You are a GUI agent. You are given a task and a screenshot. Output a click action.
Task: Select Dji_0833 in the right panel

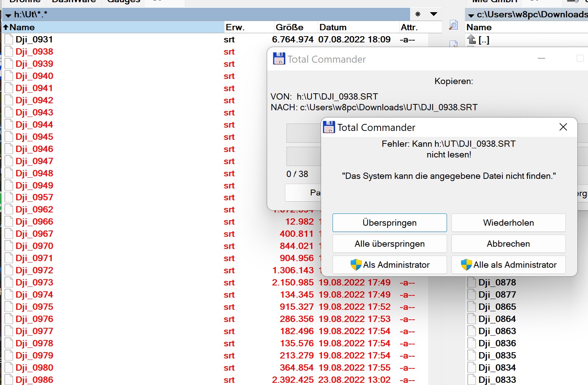tap(497, 380)
